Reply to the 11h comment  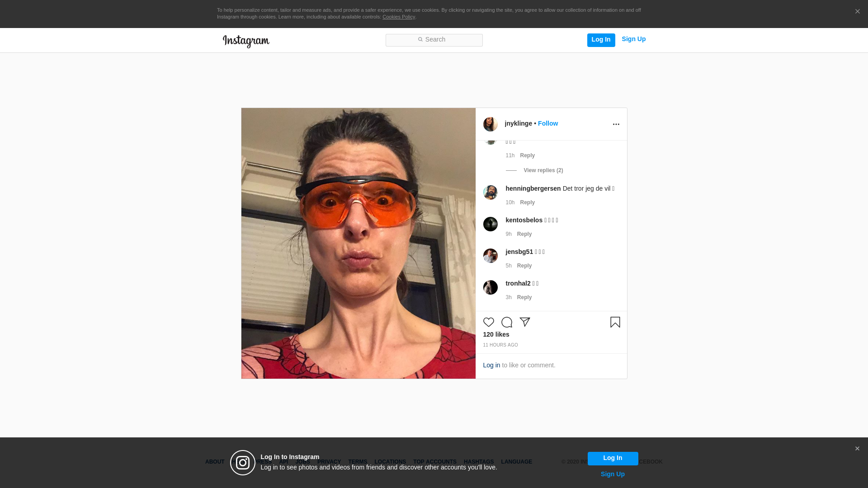click(x=528, y=155)
